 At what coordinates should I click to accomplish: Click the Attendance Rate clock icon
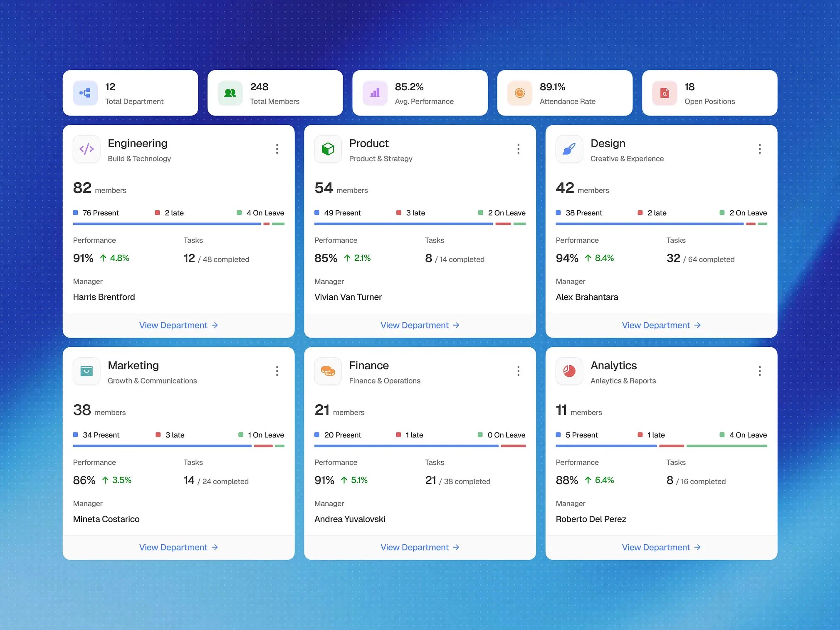click(520, 93)
